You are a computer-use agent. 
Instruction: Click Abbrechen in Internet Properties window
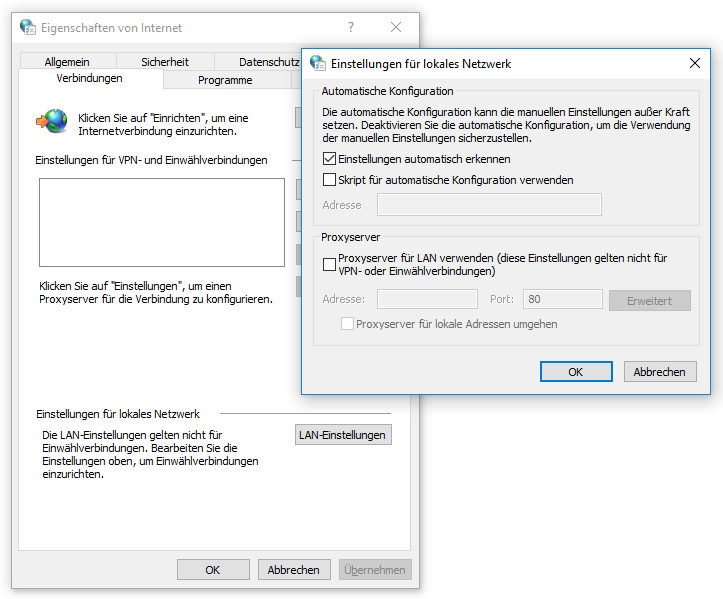(294, 570)
